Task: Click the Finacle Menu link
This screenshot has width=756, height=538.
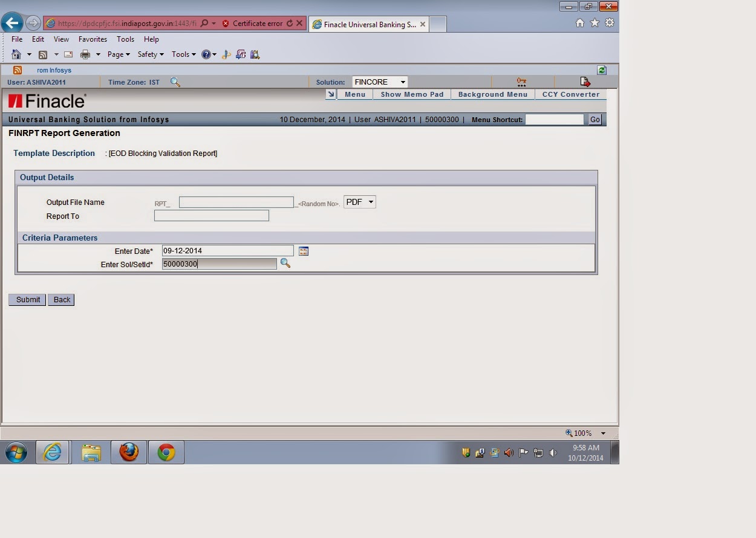Action: 355,94
